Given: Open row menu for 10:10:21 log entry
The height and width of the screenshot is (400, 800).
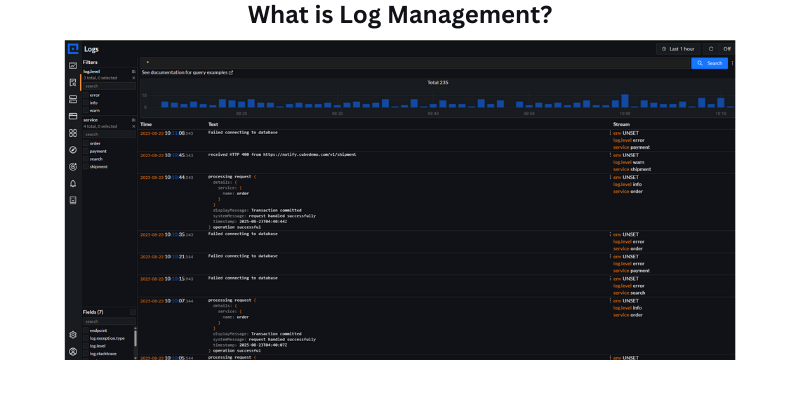Looking at the screenshot, I should click(x=610, y=256).
